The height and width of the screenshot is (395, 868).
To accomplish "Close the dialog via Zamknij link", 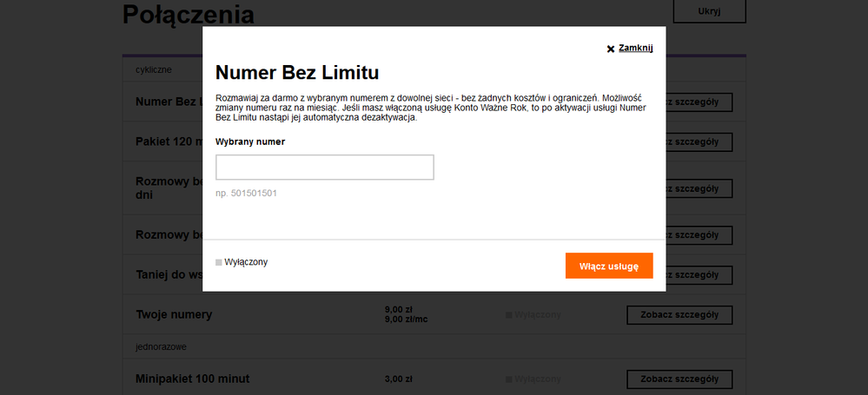I will point(635,49).
